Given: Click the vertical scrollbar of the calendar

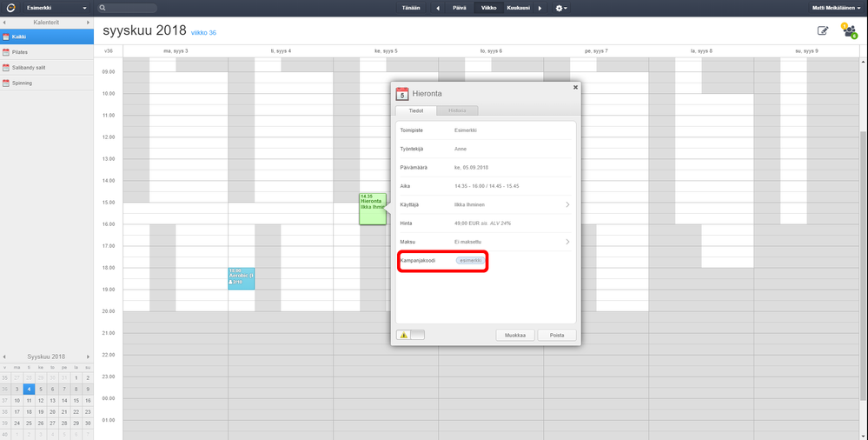Looking at the screenshot, I should coord(864,266).
